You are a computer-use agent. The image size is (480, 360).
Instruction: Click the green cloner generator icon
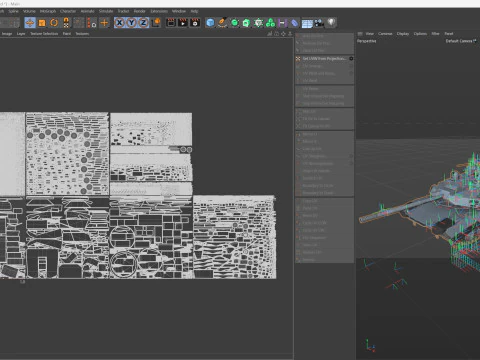coord(270,23)
